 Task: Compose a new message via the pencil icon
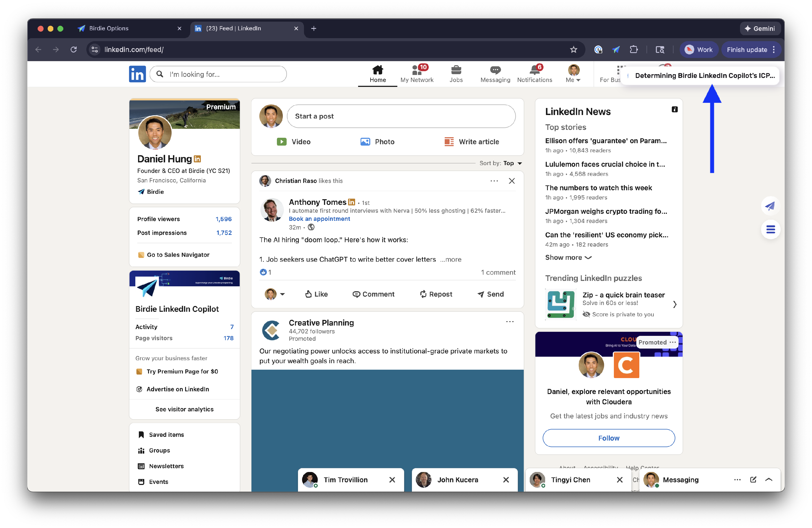point(753,480)
